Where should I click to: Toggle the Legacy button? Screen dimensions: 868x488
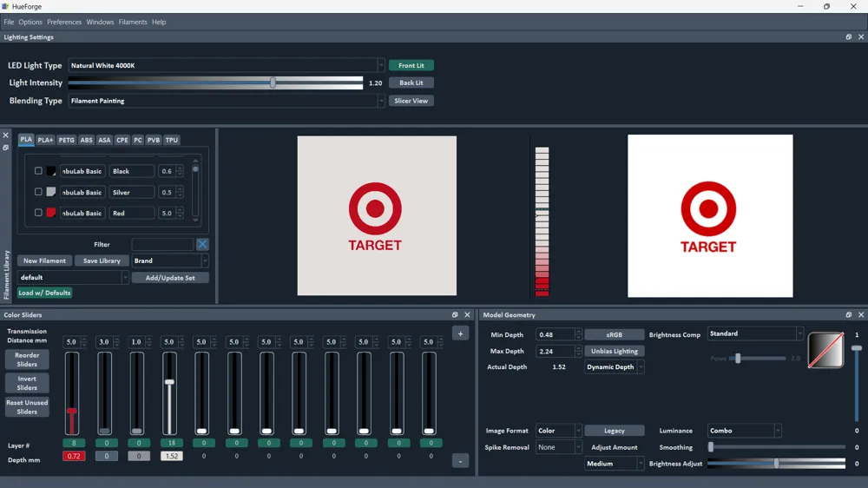[615, 431]
